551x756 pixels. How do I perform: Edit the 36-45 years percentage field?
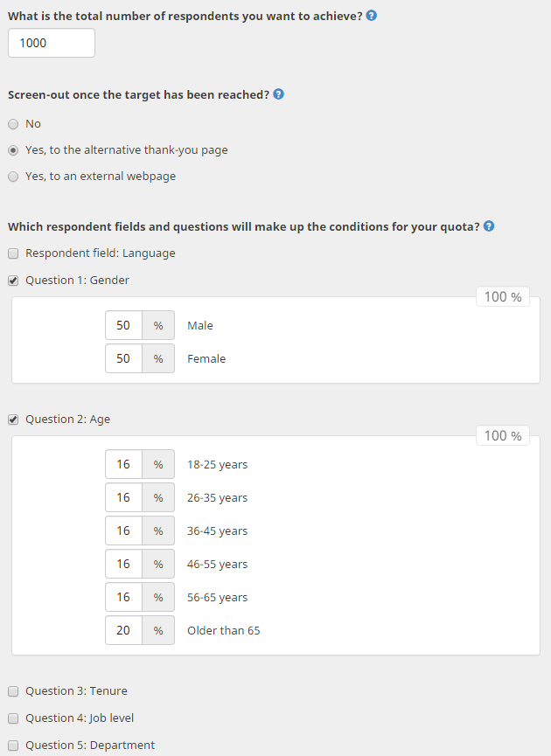123,531
